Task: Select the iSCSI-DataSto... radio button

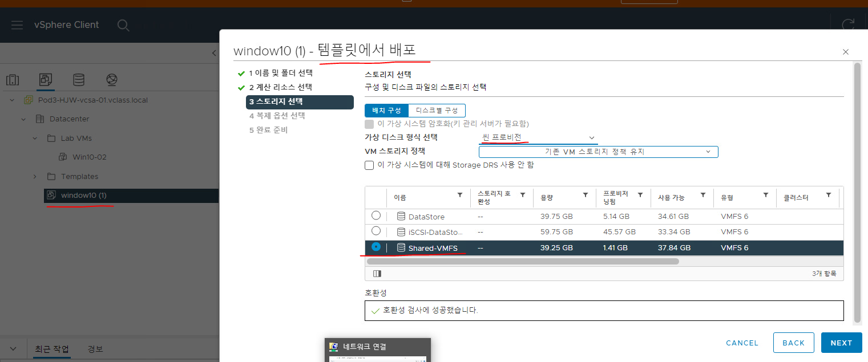Action: tap(376, 231)
